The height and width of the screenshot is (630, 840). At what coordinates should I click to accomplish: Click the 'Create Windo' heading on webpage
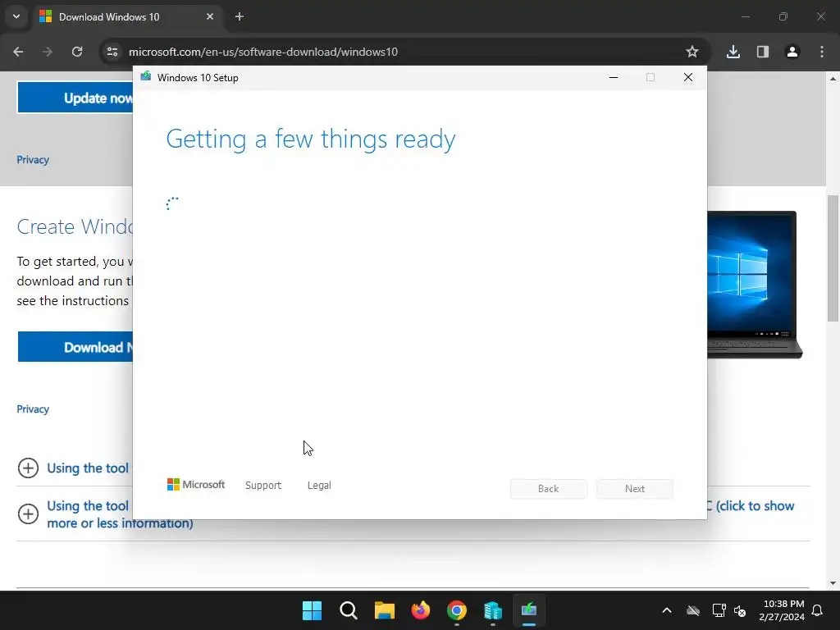(75, 226)
